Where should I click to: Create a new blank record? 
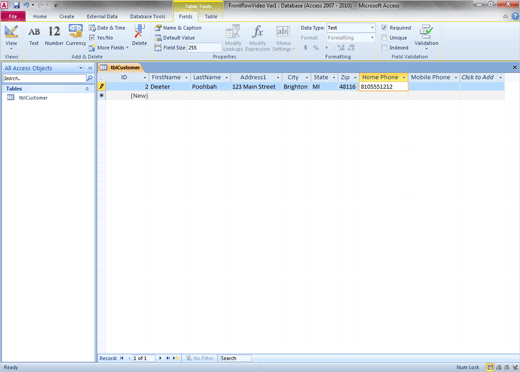176,358
